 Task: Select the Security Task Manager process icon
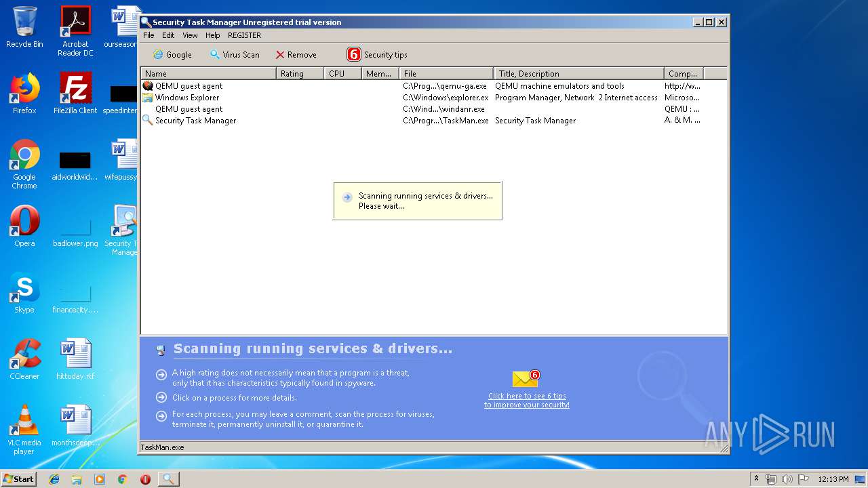coord(148,121)
